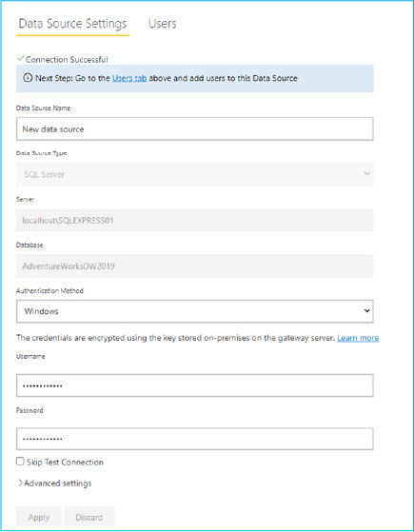Click the Username input field
414x532 pixels.
pyautogui.click(x=195, y=385)
